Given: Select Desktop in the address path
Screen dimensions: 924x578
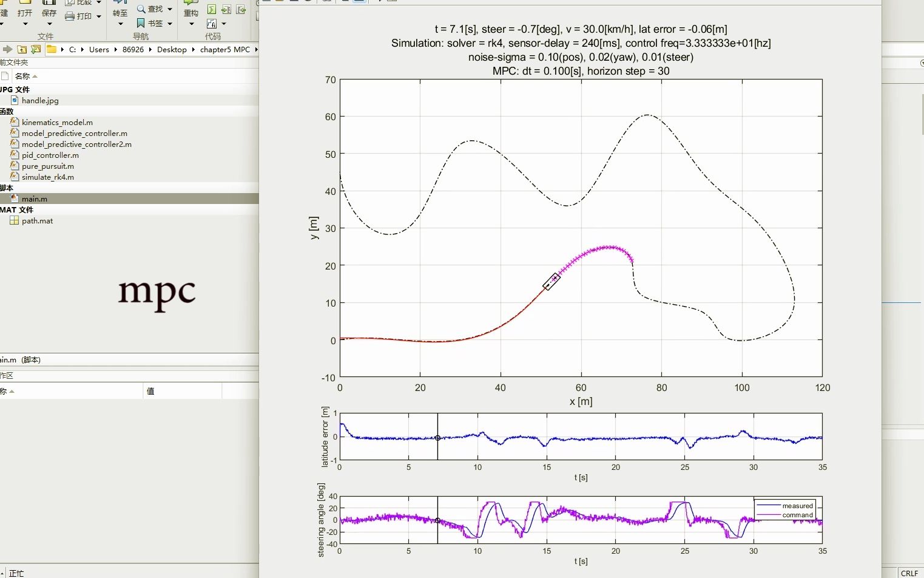Looking at the screenshot, I should 172,49.
